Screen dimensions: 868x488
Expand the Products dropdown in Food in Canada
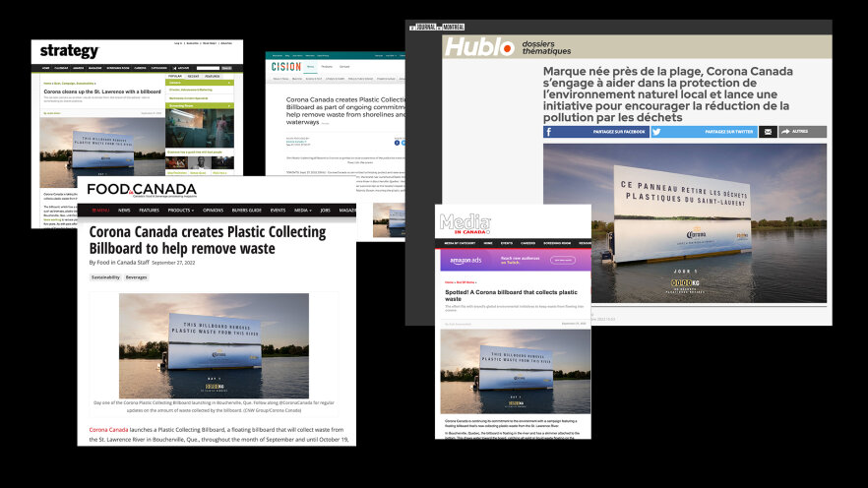[x=180, y=211]
